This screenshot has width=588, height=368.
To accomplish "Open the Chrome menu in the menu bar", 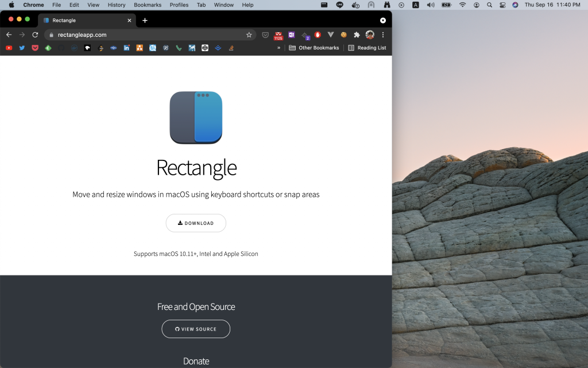I will coord(33,5).
